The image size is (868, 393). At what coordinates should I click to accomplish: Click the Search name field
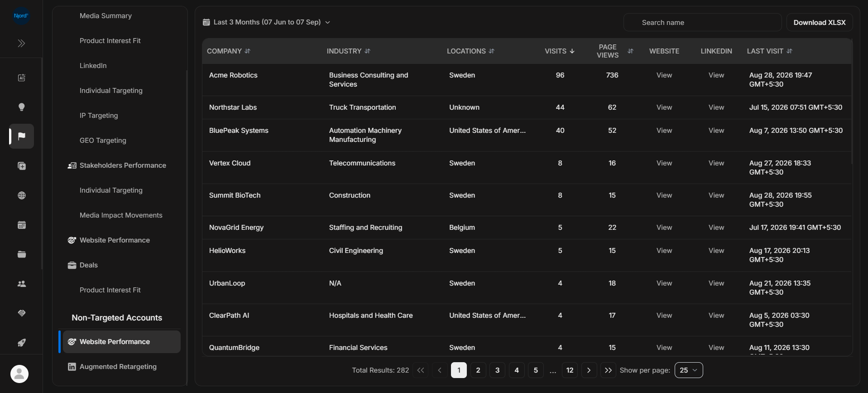tap(702, 22)
